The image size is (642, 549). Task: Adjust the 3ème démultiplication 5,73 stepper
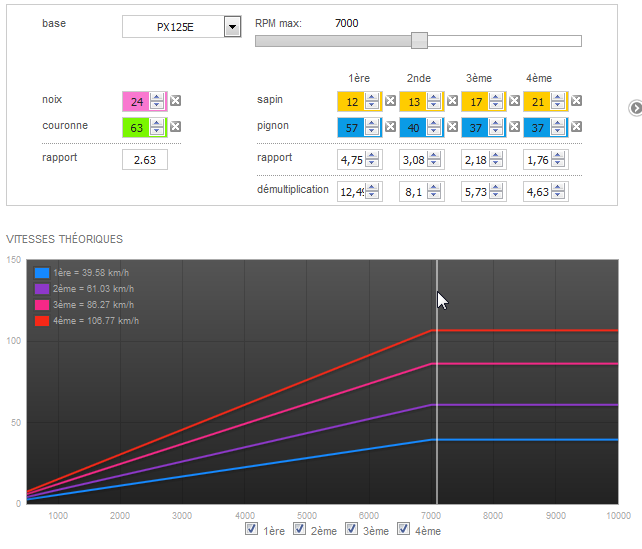(496, 191)
